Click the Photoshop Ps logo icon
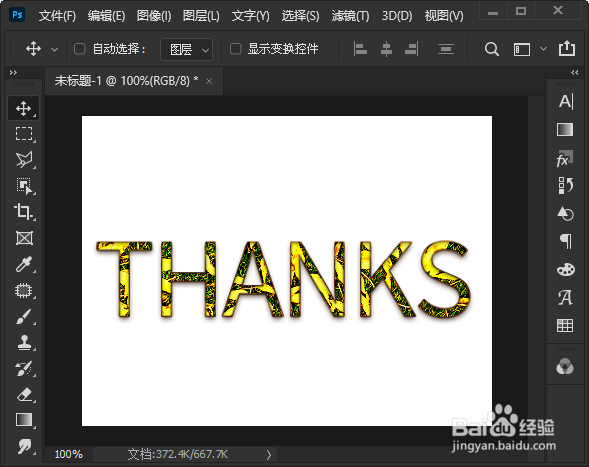Image resolution: width=589 pixels, height=467 pixels. (x=17, y=15)
